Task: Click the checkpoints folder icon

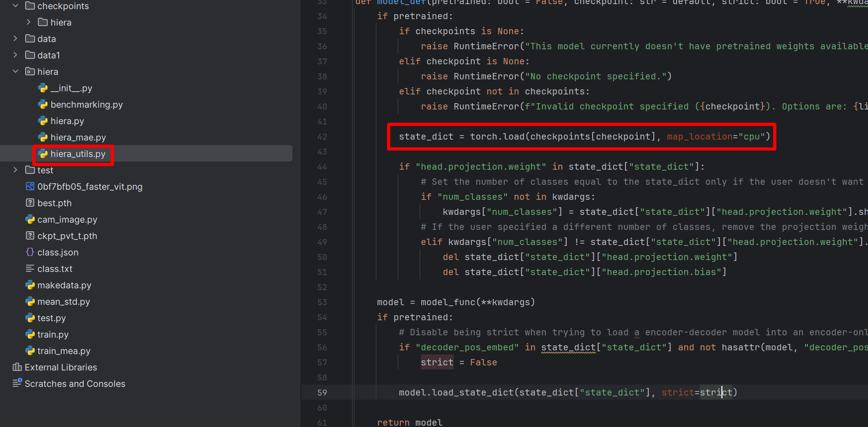Action: [30, 6]
